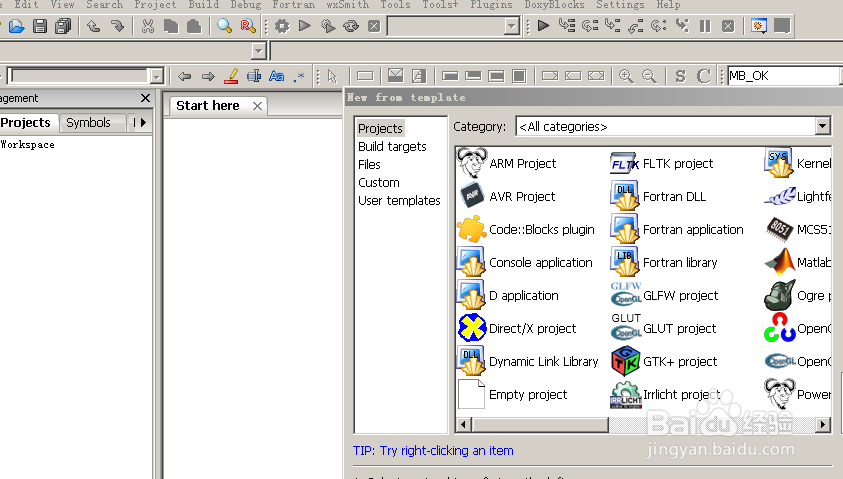Select the Fortran application template
The width and height of the screenshot is (843, 479).
point(677,230)
